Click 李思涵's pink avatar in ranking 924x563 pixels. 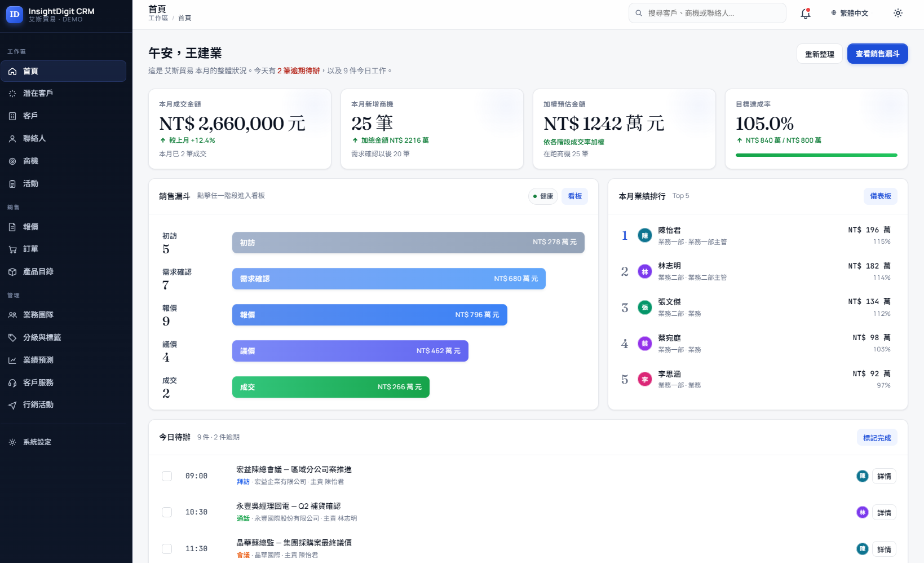[645, 379]
